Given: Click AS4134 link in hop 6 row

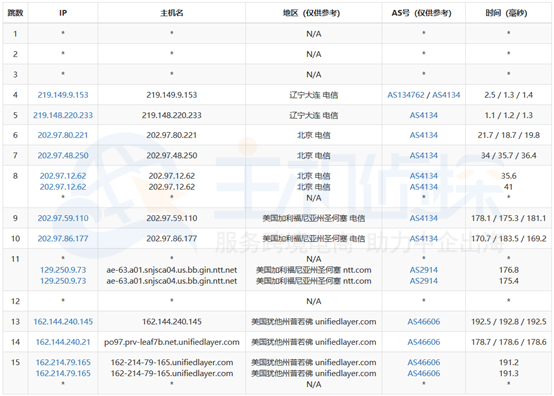Looking at the screenshot, I should 424,135.
